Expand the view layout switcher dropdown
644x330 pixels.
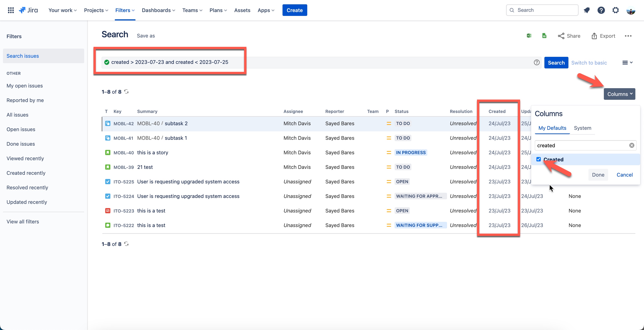(x=627, y=62)
